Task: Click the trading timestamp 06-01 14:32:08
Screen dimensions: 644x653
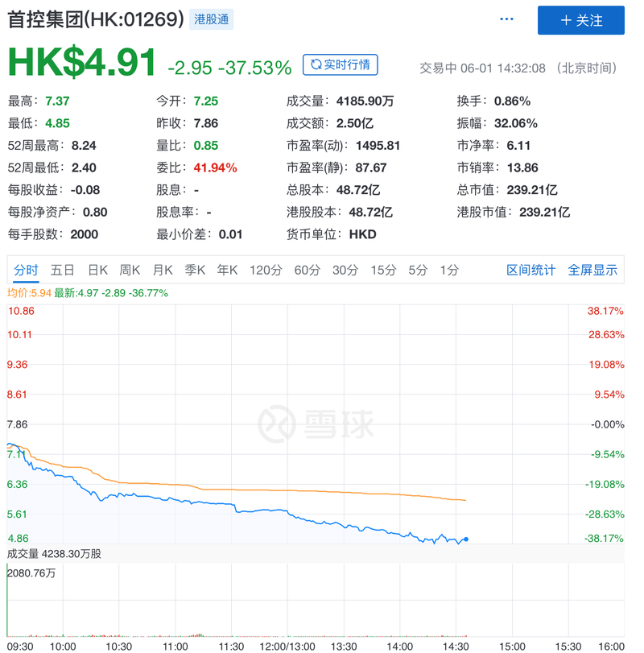Action: coord(503,68)
